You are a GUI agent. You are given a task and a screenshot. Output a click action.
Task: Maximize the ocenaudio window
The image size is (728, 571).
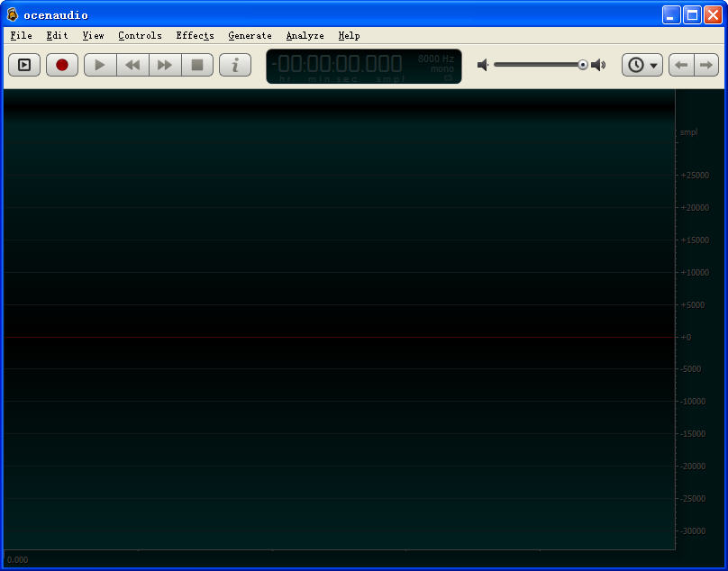click(692, 15)
